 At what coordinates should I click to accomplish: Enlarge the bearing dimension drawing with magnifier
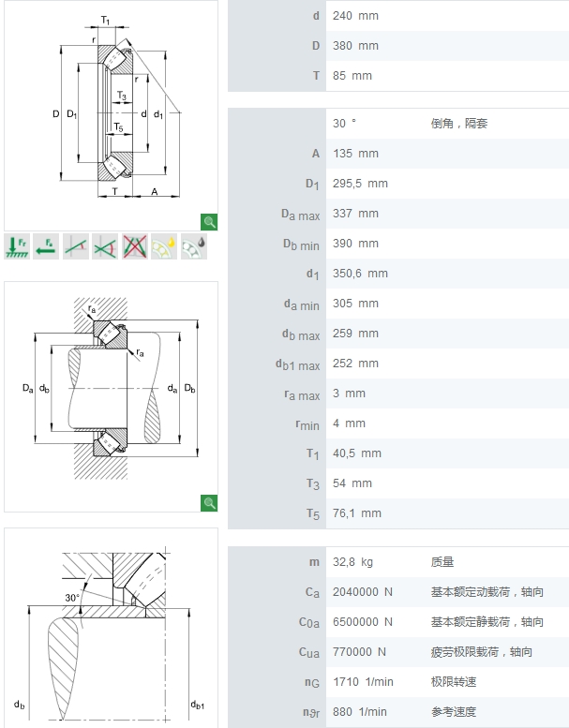click(x=209, y=222)
